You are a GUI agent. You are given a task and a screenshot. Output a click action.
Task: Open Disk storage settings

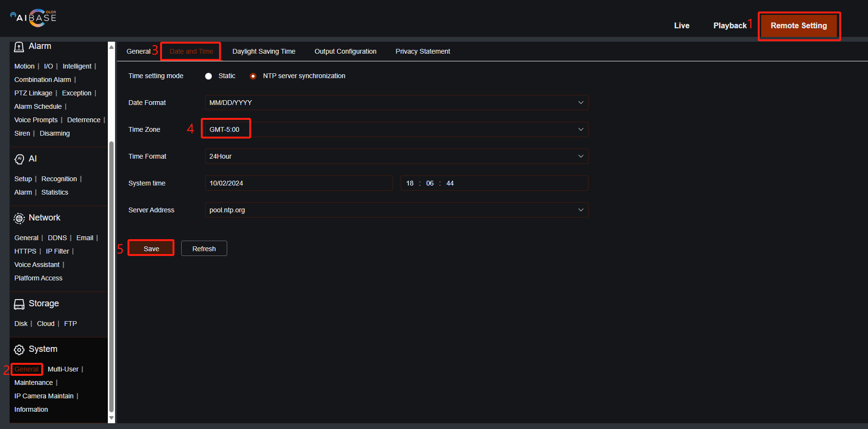tap(21, 324)
